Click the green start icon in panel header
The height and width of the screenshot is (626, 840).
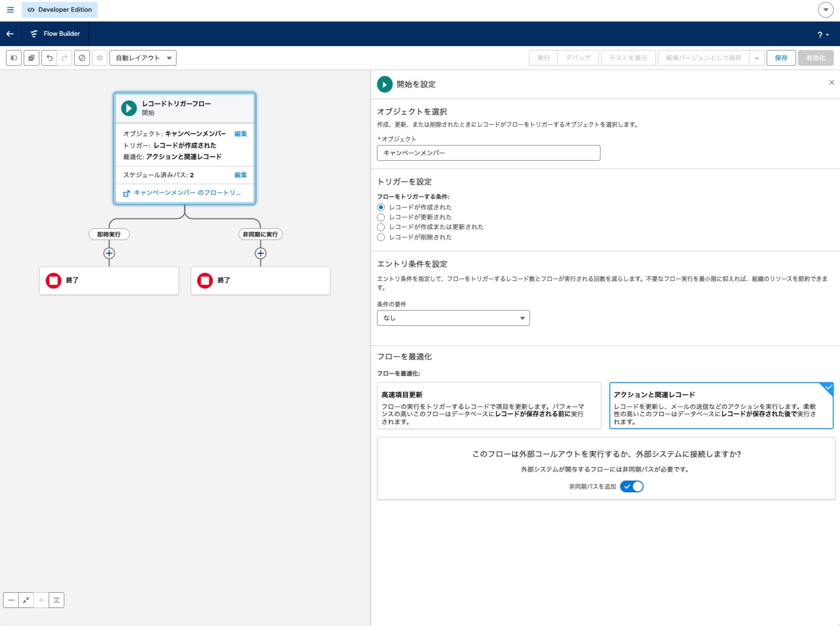point(385,84)
